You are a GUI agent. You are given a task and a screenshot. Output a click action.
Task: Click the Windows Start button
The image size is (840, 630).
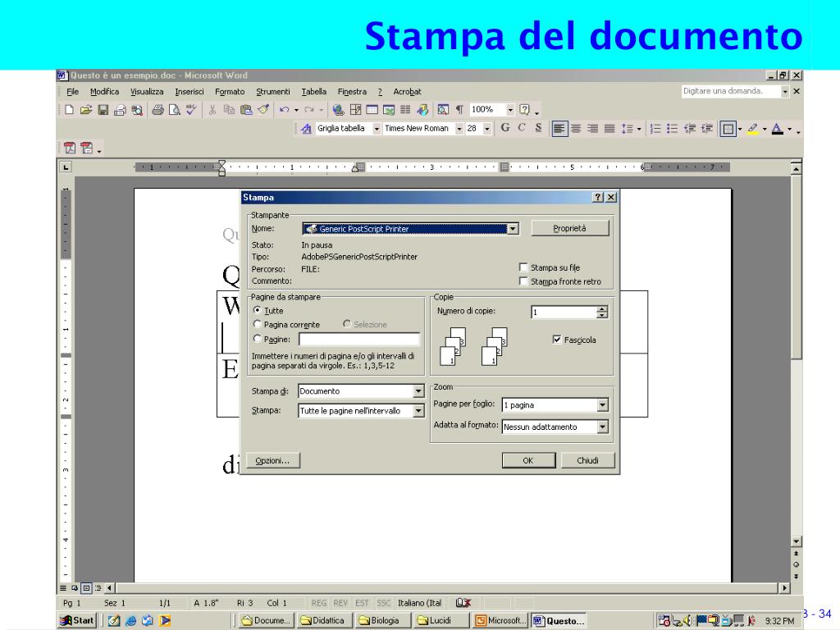77,620
